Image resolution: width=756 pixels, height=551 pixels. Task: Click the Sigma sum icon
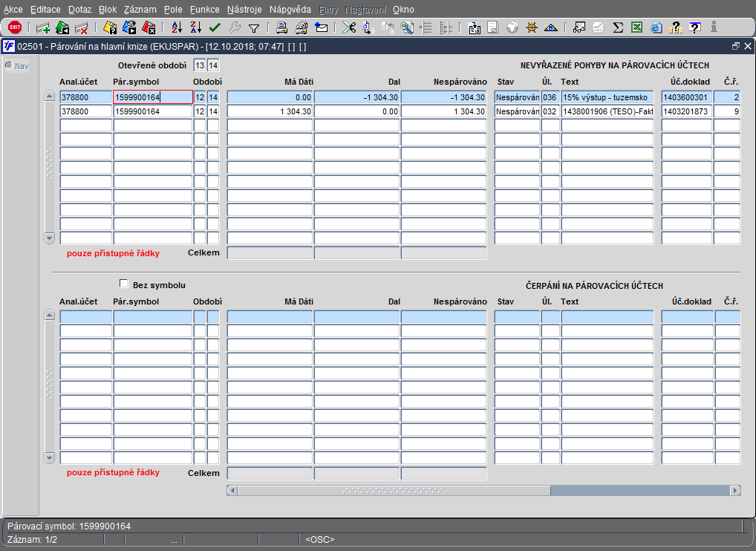[618, 27]
